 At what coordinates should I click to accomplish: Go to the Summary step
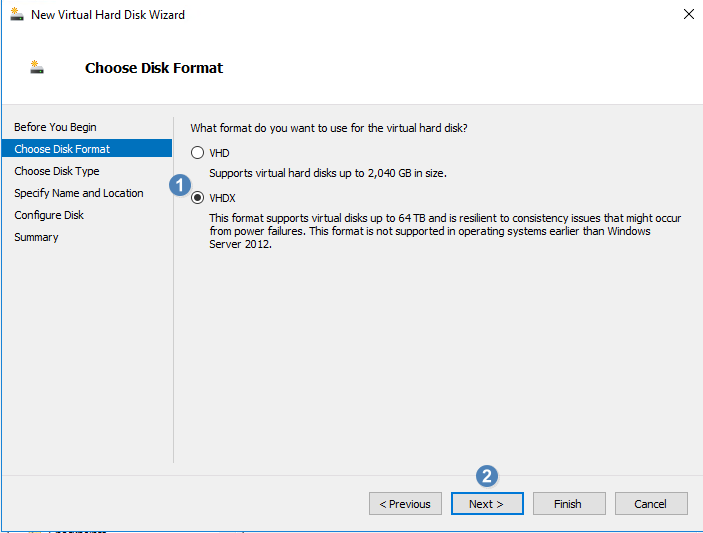[36, 237]
